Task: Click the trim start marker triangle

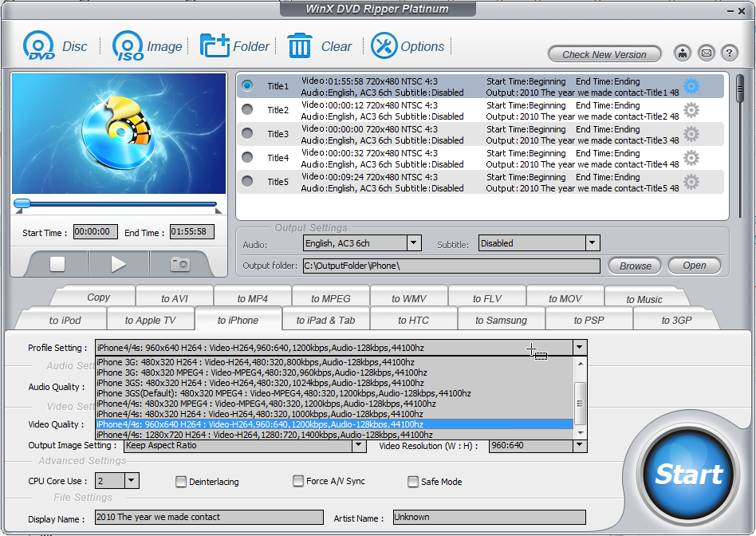Action: [19, 211]
